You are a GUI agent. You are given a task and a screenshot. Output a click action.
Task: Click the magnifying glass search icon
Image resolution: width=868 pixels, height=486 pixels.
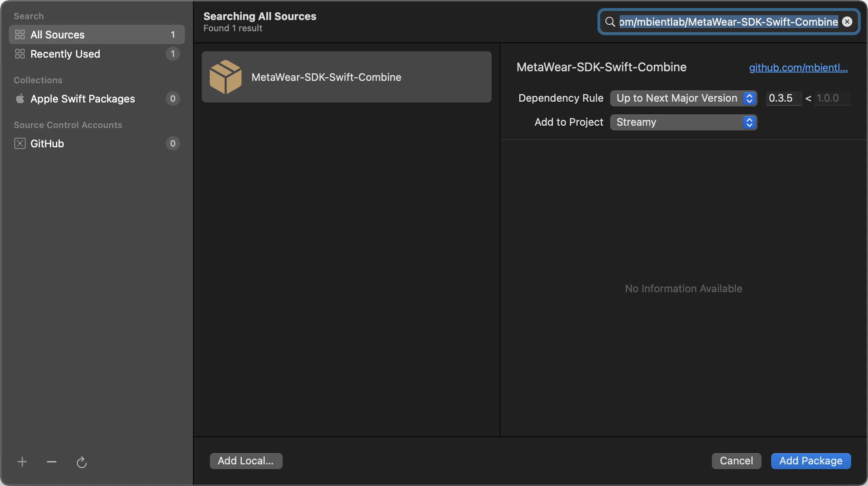point(610,22)
